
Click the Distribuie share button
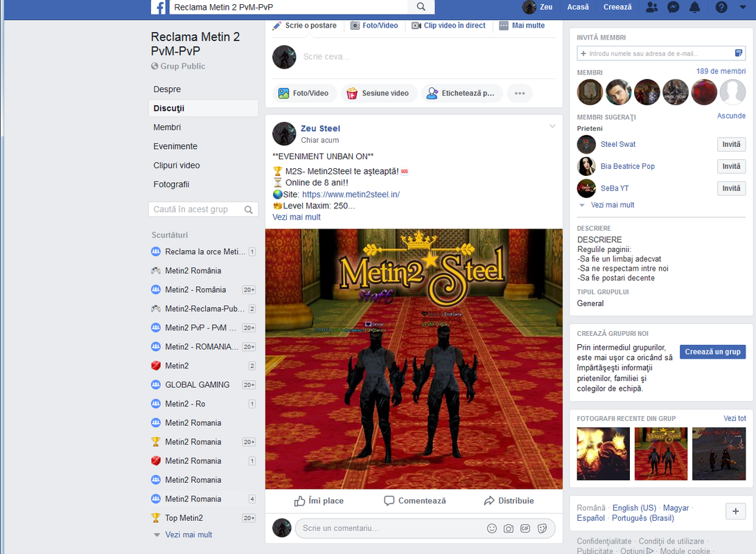click(x=509, y=501)
